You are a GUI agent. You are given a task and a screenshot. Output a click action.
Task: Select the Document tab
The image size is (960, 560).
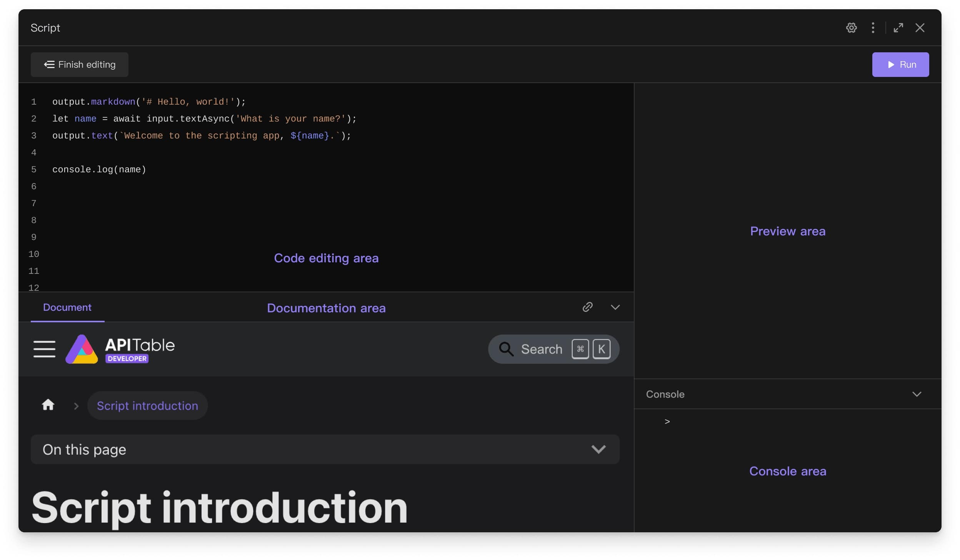click(x=67, y=308)
